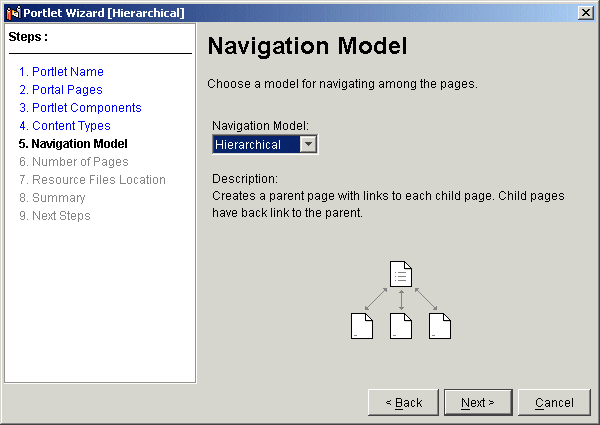Click the 'Description:' label
Screen dimensions: 600x425
245,179
